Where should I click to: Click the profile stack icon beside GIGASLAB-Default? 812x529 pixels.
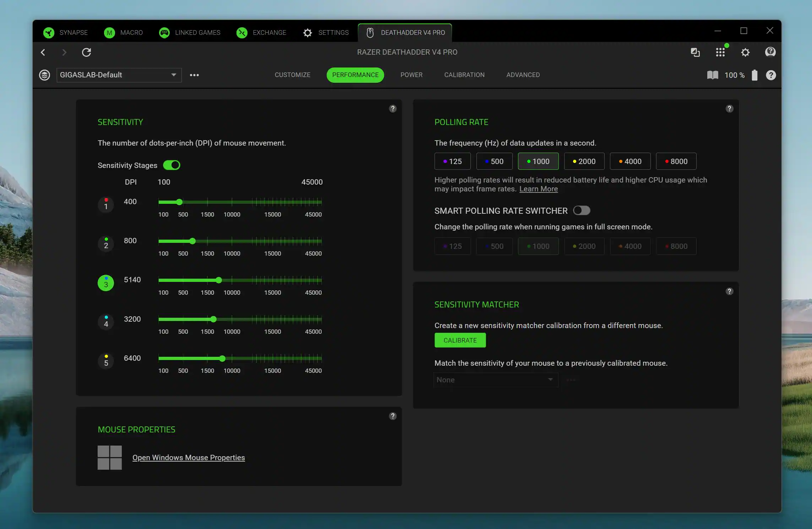tap(44, 75)
